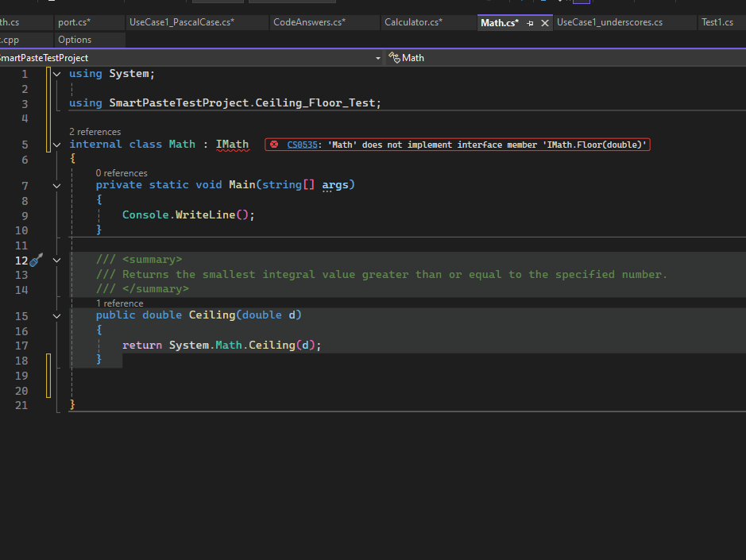Collapse the using directives with line 1 chevron
This screenshot has height=560, width=746.
point(56,73)
